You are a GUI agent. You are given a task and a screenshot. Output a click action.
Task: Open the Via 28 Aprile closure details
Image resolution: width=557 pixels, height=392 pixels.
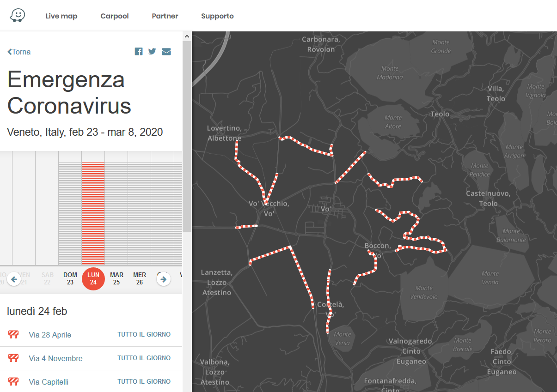[50, 334]
